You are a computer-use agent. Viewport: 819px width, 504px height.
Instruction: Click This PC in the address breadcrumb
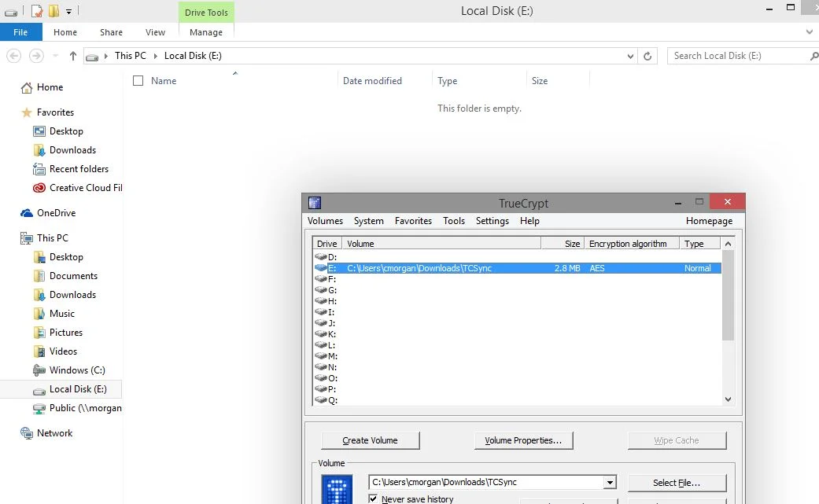click(130, 56)
